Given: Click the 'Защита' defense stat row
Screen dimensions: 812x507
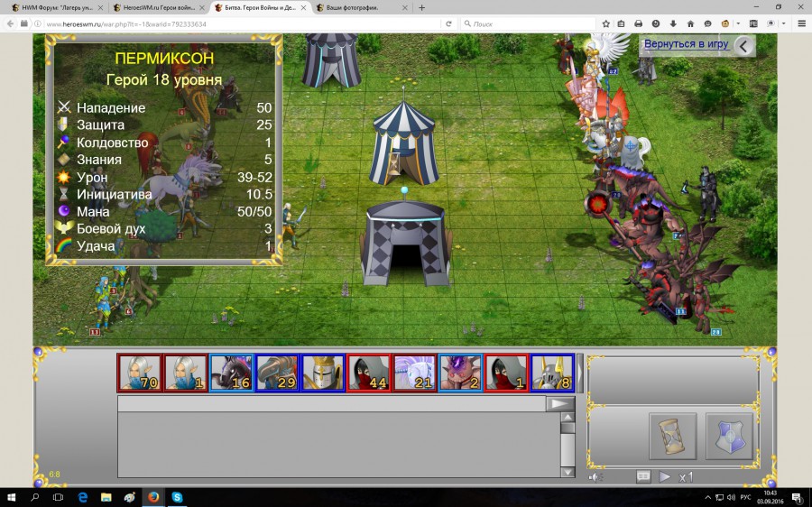Looking at the screenshot, I should [x=165, y=124].
